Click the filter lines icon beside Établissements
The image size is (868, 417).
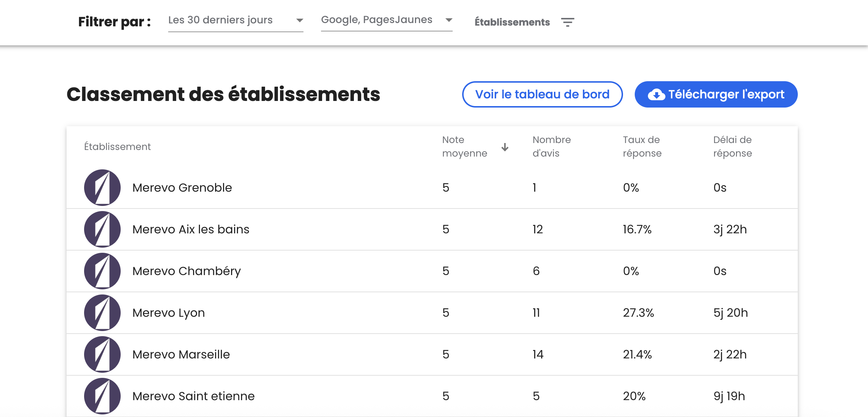pyautogui.click(x=567, y=22)
